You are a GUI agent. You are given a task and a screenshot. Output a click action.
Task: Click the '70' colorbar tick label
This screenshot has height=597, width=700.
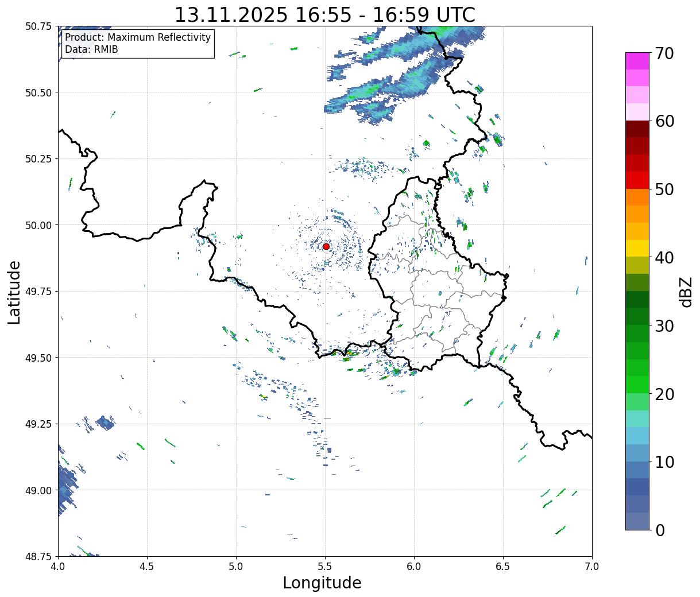coord(664,53)
